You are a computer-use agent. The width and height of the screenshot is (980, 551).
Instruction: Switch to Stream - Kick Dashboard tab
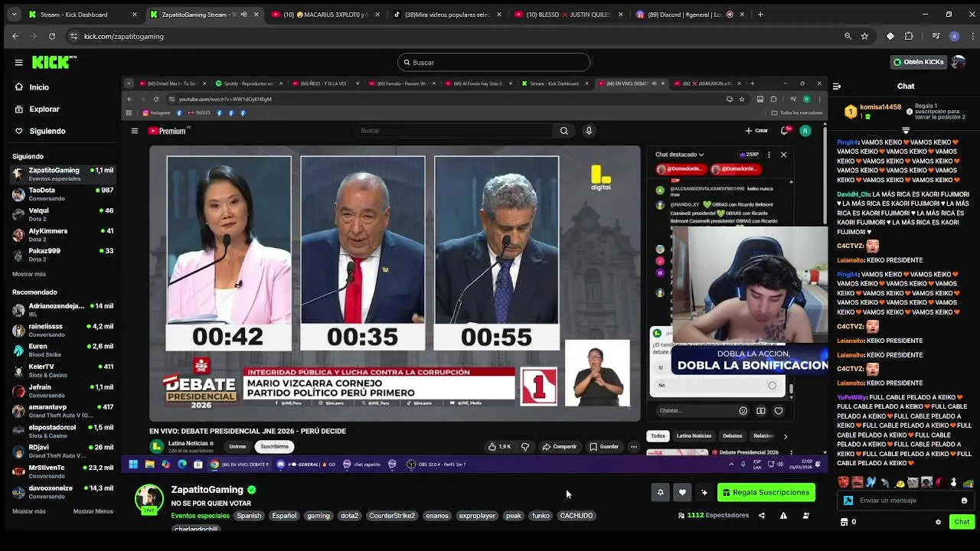click(83, 15)
